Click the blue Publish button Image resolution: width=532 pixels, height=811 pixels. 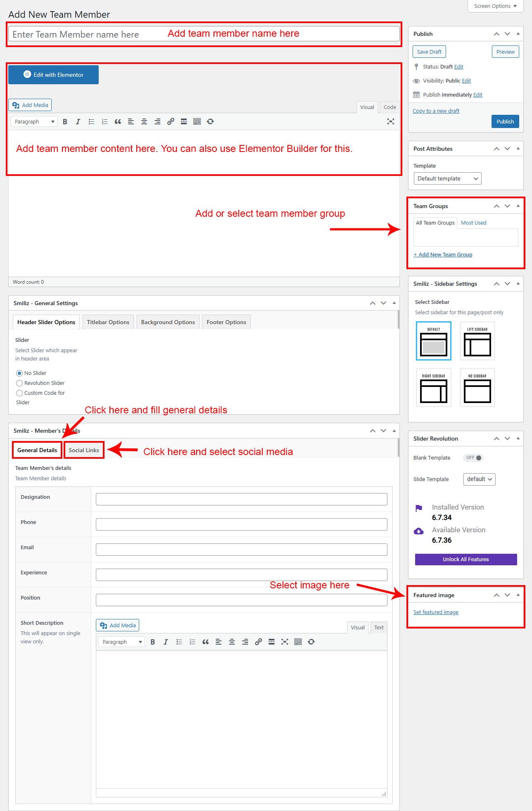tap(505, 121)
